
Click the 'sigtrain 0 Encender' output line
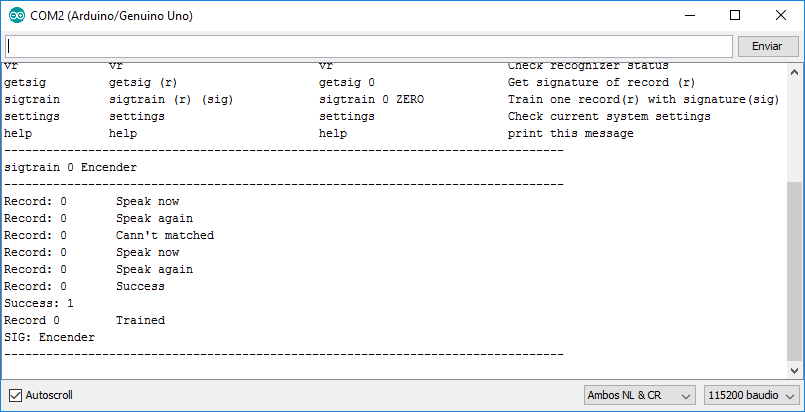pos(70,167)
